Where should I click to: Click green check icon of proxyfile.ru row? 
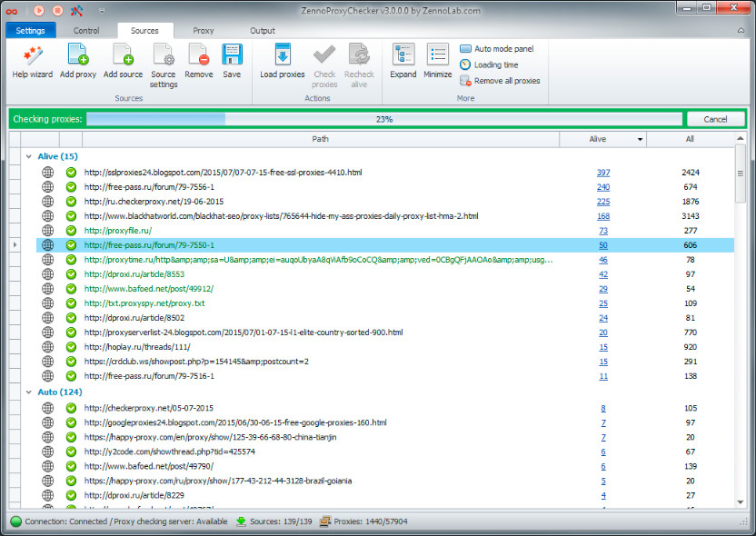(72, 231)
